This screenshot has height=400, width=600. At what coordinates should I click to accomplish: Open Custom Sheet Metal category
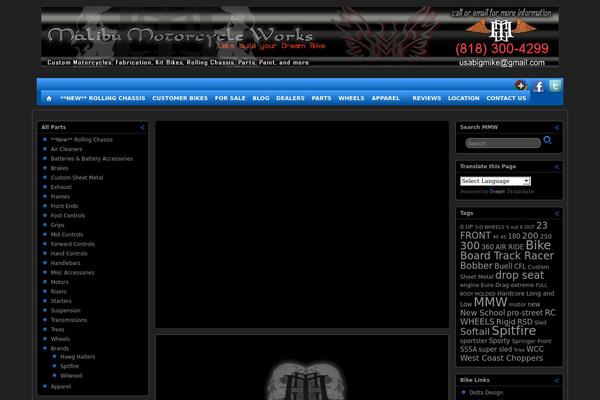click(x=77, y=178)
